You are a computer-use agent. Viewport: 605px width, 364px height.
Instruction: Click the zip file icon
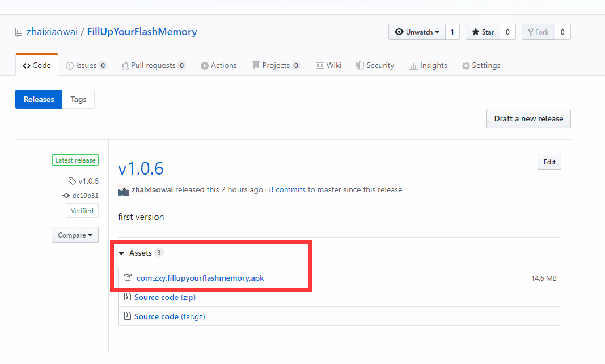(x=128, y=297)
